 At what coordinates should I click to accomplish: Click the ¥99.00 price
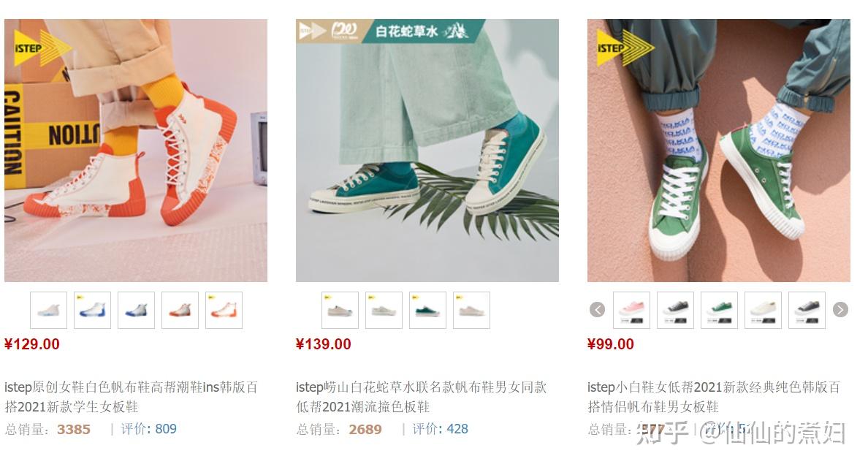pyautogui.click(x=611, y=344)
